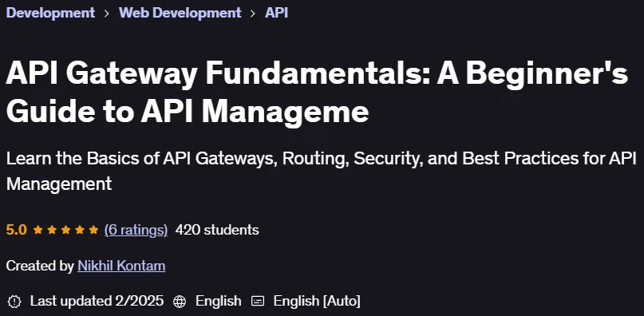Viewport: 644px width, 316px height.
Task: Select the API breadcrumb link
Action: tap(276, 13)
